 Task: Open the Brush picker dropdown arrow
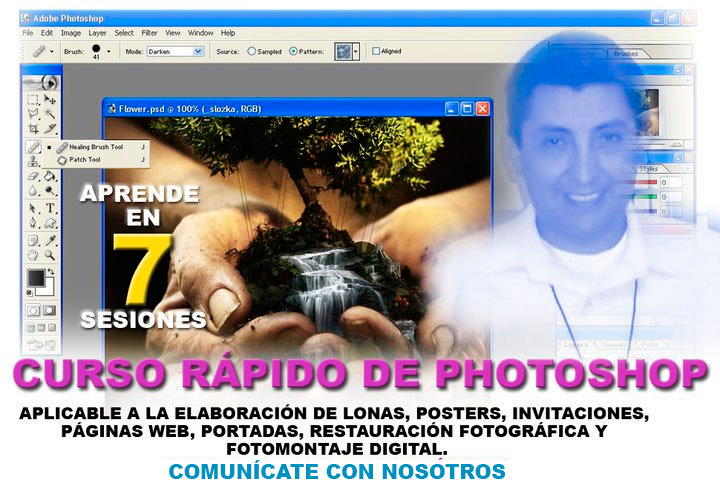[x=108, y=51]
